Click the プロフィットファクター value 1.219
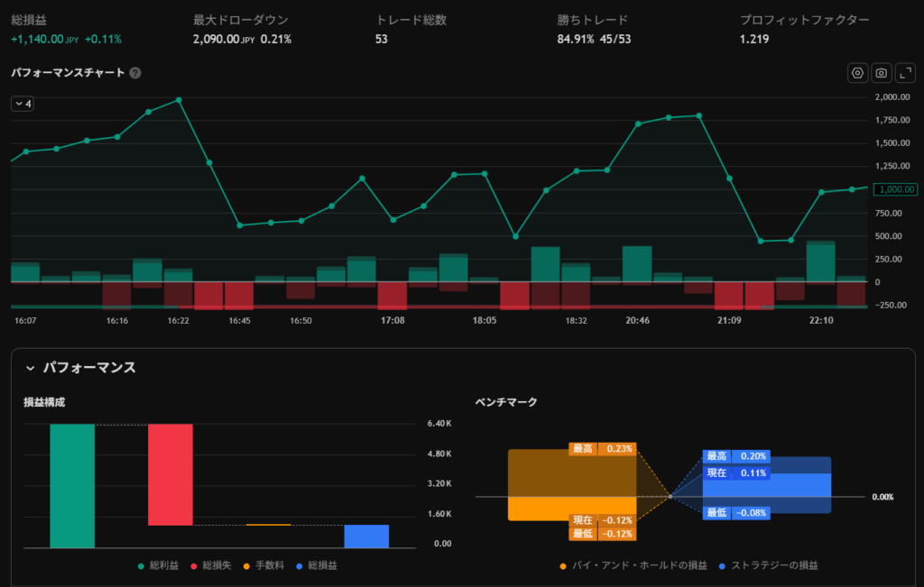Viewport: 924px width, 587px height. pos(754,39)
